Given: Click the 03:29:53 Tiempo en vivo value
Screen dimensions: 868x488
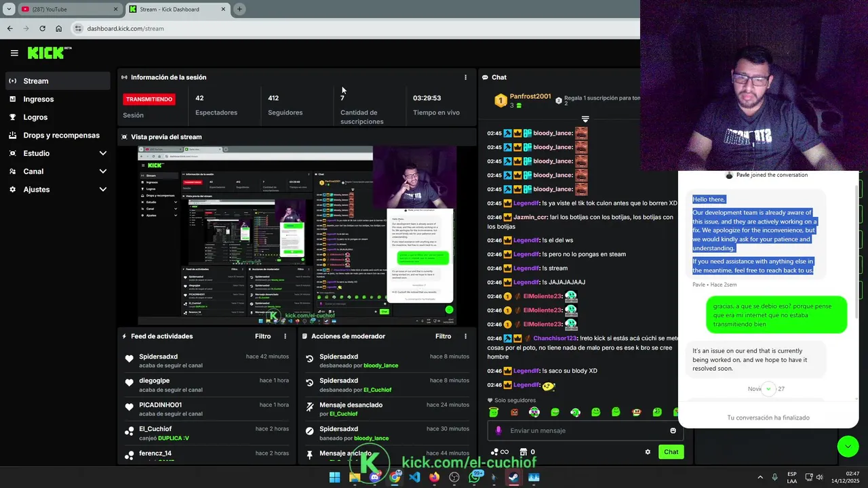Looking at the screenshot, I should click(427, 98).
